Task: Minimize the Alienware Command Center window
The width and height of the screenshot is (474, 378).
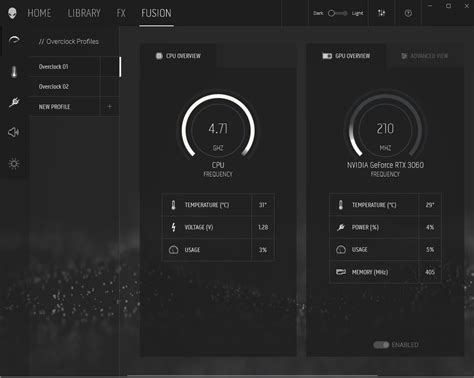Action: point(430,6)
